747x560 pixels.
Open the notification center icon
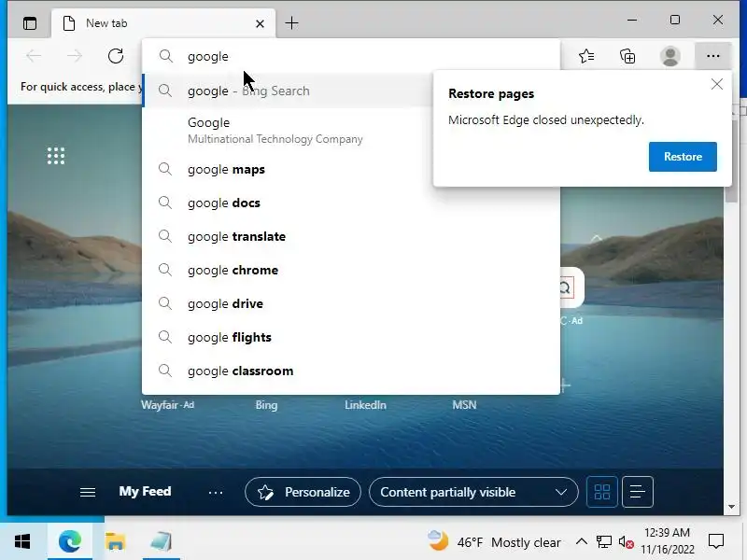pos(716,541)
